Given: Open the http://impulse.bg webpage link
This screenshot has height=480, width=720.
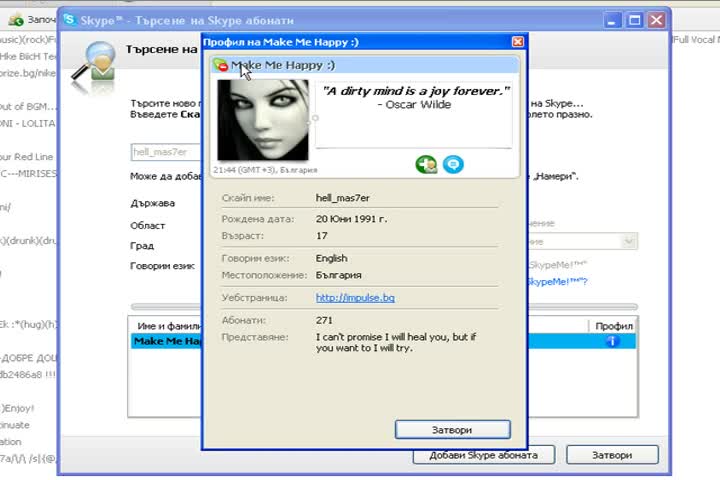Looking at the screenshot, I should [x=355, y=298].
